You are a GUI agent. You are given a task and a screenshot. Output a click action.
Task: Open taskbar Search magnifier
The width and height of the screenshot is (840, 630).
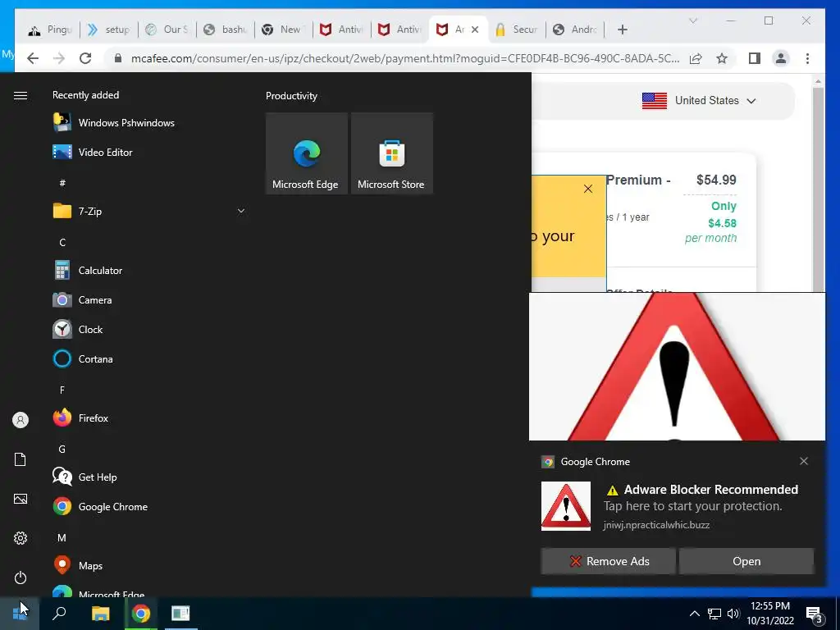pyautogui.click(x=59, y=614)
